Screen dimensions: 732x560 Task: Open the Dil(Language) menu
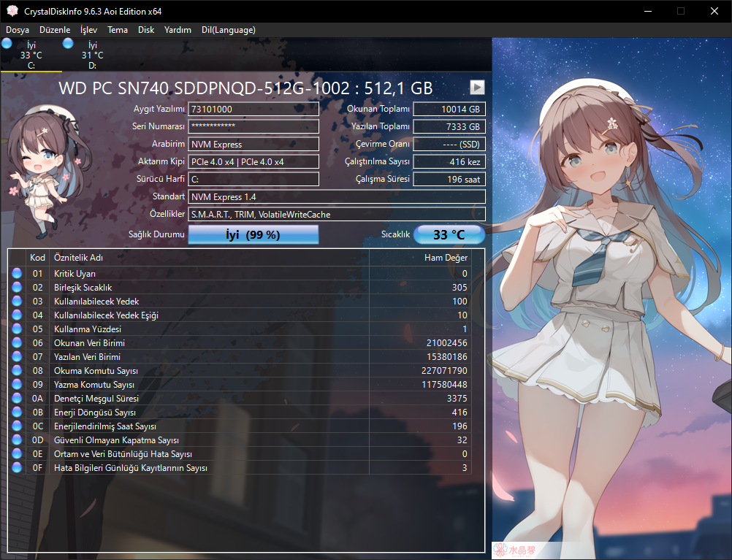229,30
